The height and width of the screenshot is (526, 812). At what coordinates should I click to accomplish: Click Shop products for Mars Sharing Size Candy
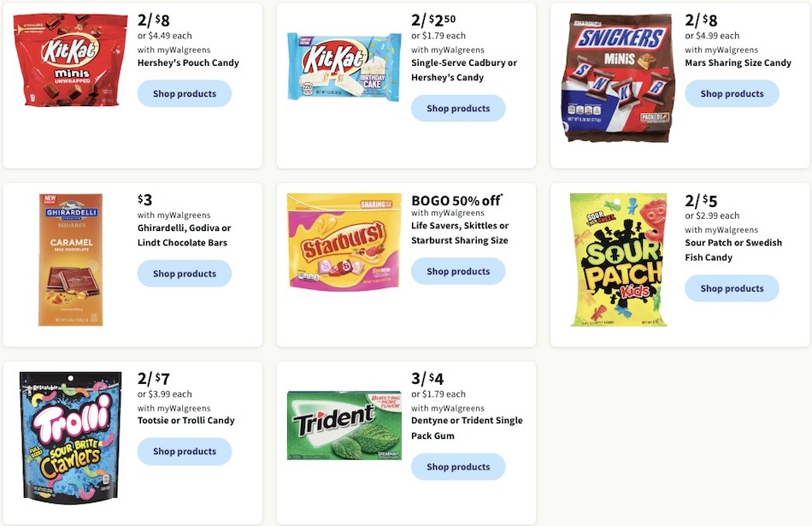(732, 93)
